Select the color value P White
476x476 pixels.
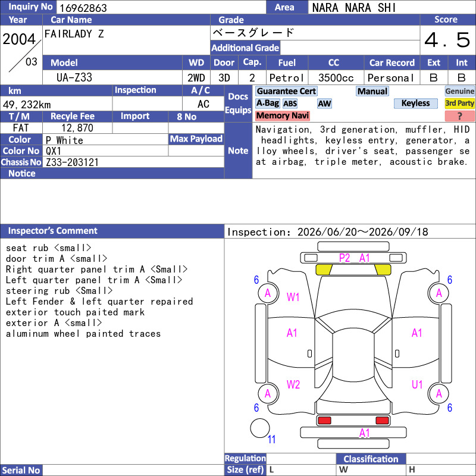[64, 140]
